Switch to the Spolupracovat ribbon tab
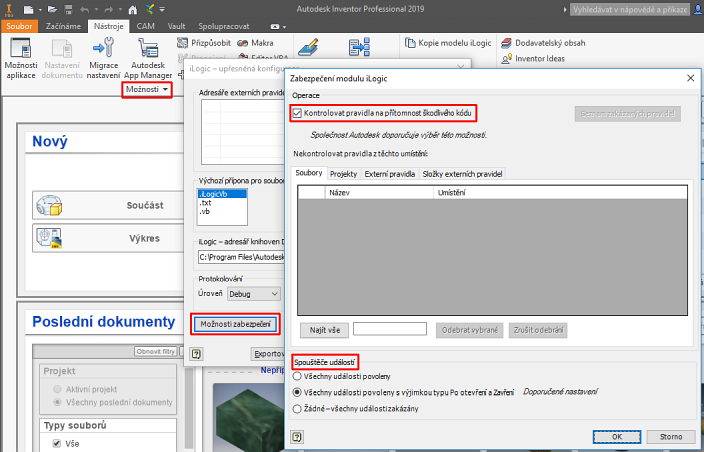Viewport: 704px width, 452px height. pos(224,26)
